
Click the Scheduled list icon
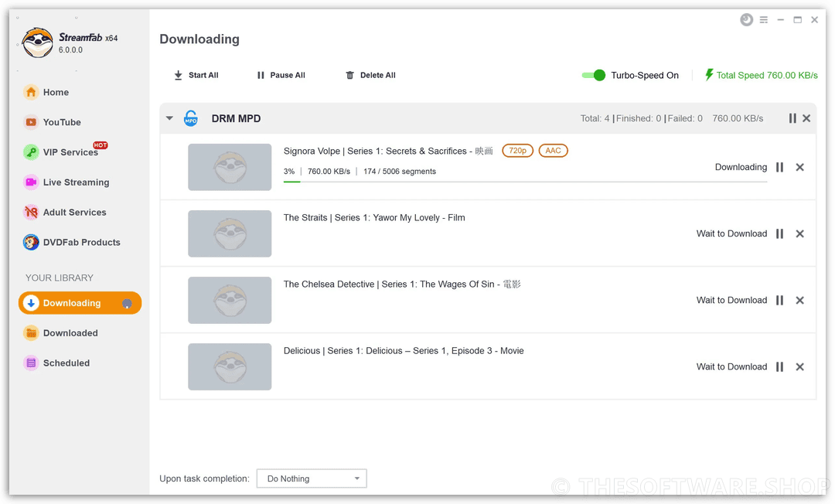pos(31,363)
